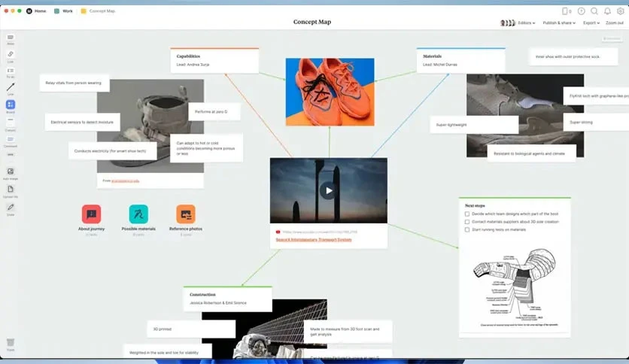Expand the Editors dropdown

click(527, 23)
